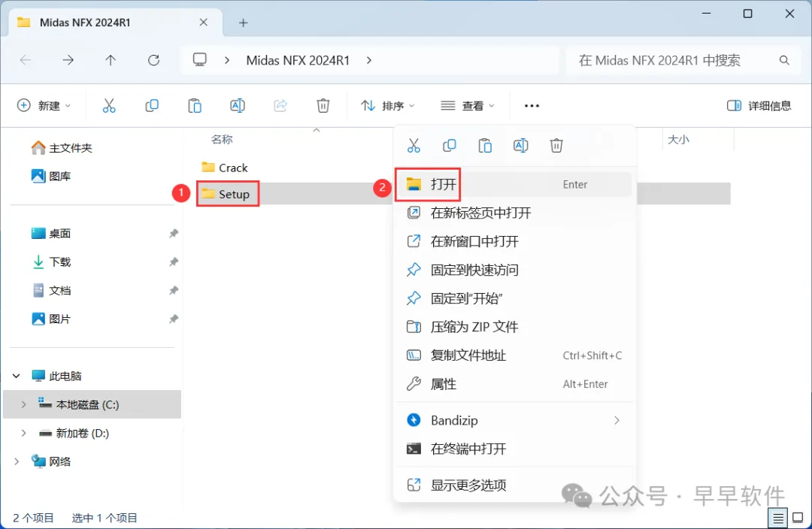The height and width of the screenshot is (529, 812).
Task: Click the Cut icon in the toolbar
Action: pos(109,106)
